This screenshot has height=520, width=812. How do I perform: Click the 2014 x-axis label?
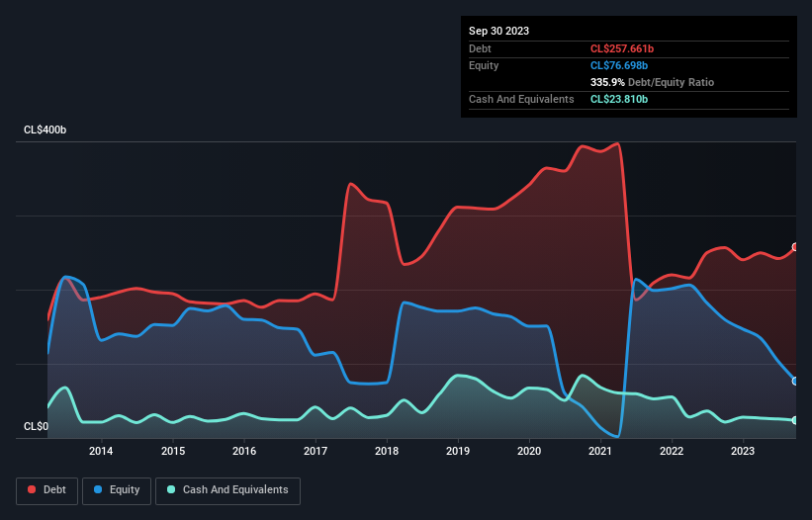[101, 451]
